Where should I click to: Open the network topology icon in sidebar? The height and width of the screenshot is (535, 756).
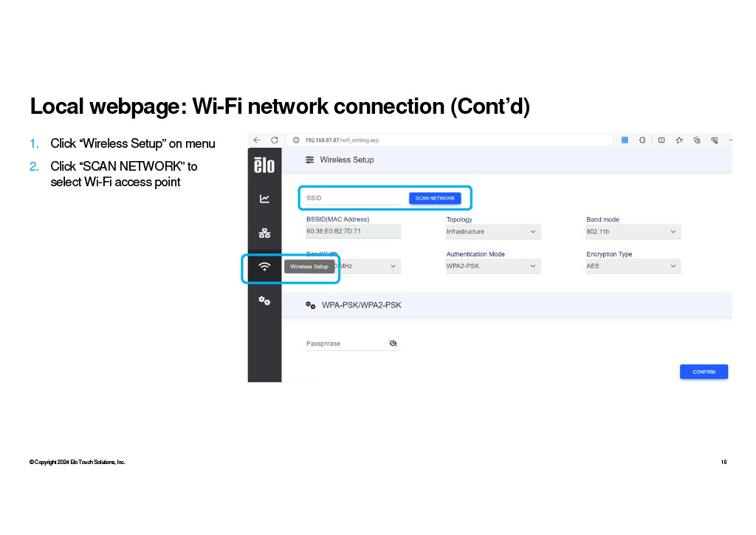point(264,234)
